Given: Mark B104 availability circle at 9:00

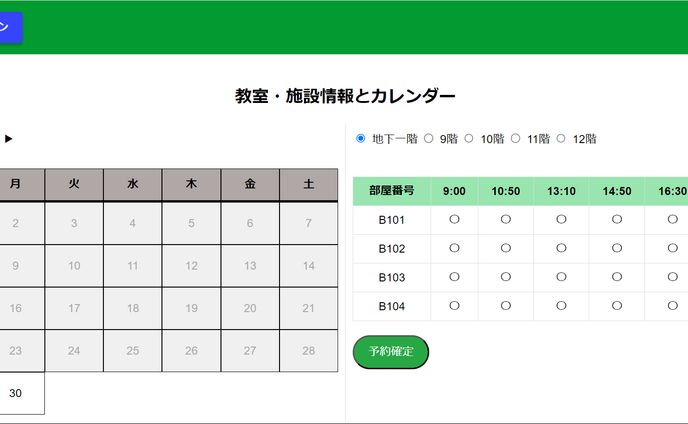Looking at the screenshot, I should pos(454,305).
